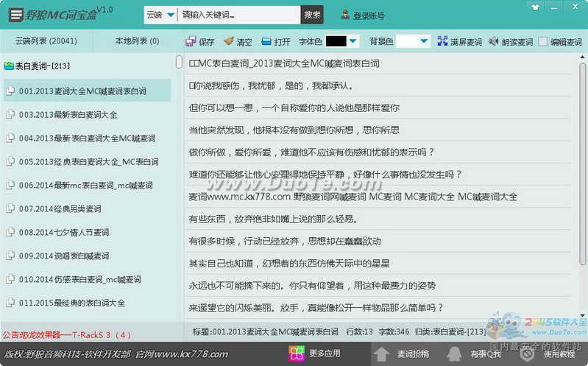Toggle the 编辑麦词 checkbox

(x=542, y=41)
